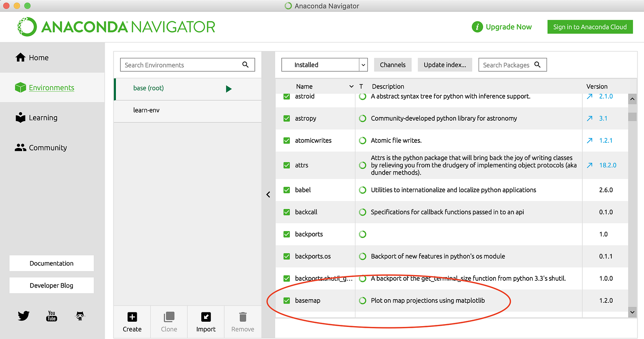
Task: Open the YouTube link icon
Action: click(x=52, y=316)
